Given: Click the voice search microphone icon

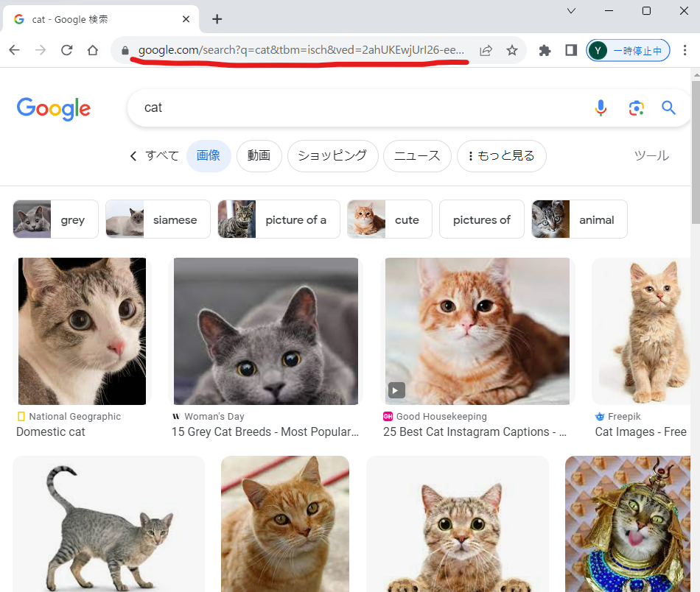Looking at the screenshot, I should 601,108.
